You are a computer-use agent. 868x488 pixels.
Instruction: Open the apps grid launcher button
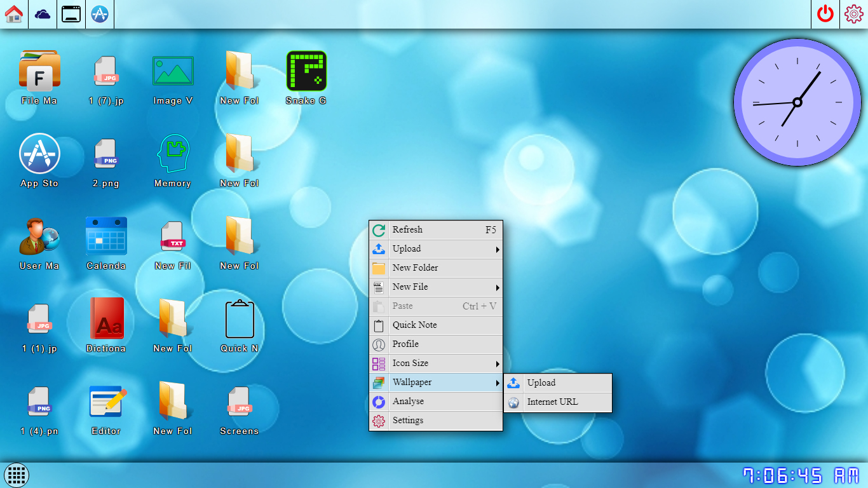click(17, 475)
